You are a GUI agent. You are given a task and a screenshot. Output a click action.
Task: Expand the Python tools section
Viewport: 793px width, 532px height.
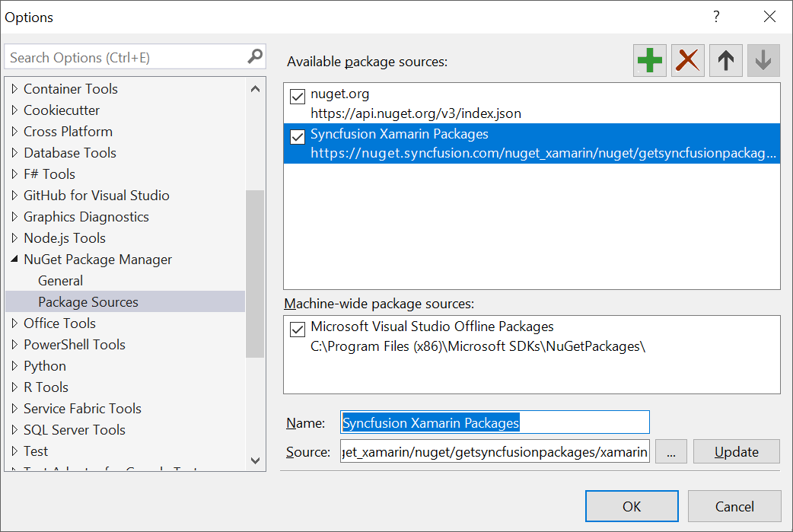(x=16, y=365)
